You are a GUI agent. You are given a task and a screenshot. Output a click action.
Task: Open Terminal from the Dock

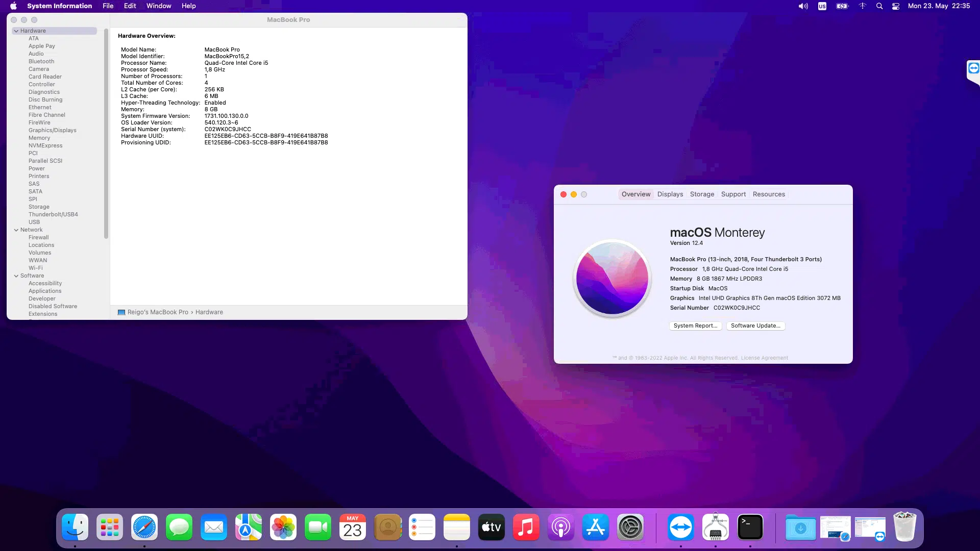[x=750, y=527]
